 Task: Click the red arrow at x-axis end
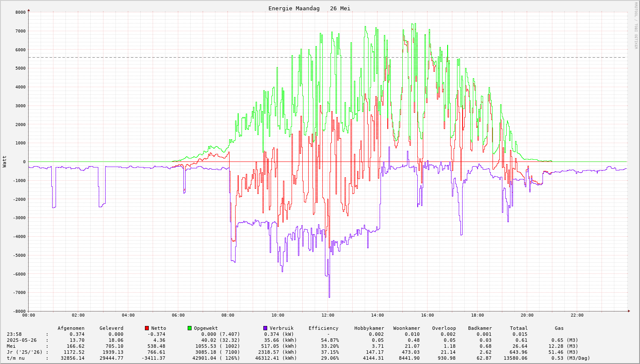pyautogui.click(x=629, y=311)
